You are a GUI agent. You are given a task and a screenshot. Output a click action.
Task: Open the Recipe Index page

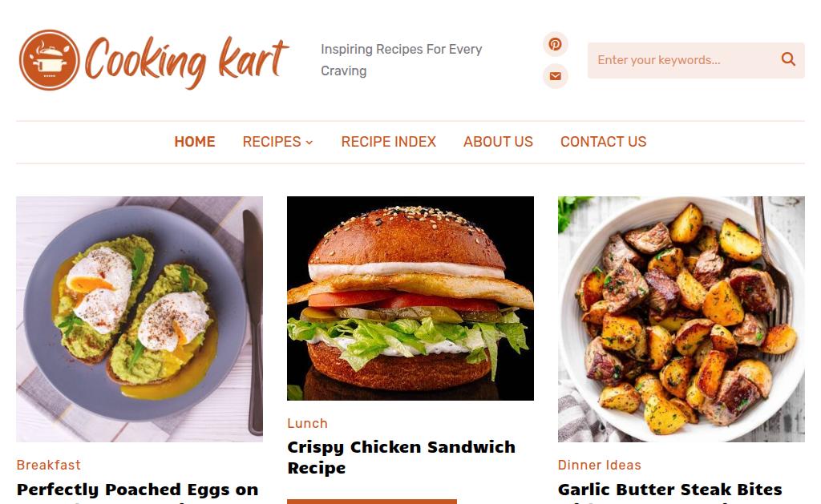(389, 142)
